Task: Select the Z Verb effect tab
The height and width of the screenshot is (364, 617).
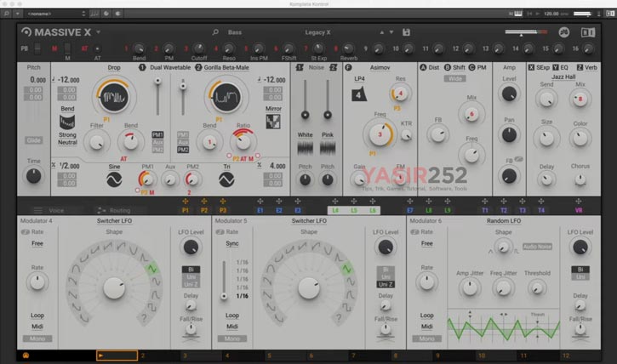Action: [586, 67]
